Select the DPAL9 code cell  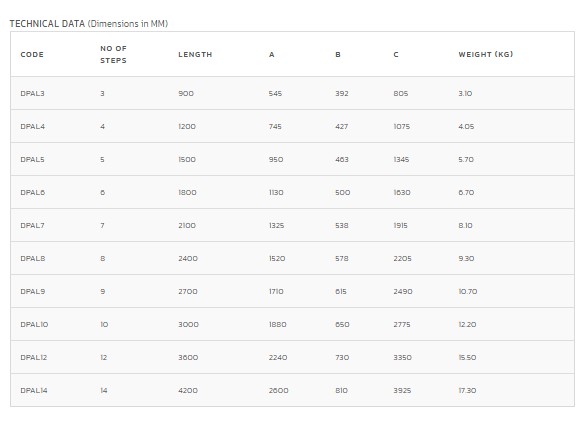point(32,292)
